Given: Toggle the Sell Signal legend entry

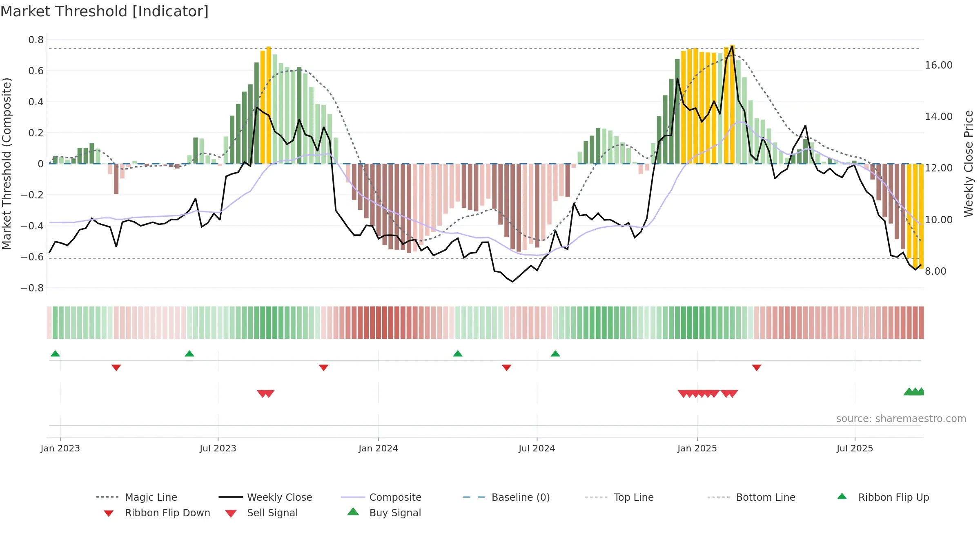Looking at the screenshot, I should click(x=261, y=513).
